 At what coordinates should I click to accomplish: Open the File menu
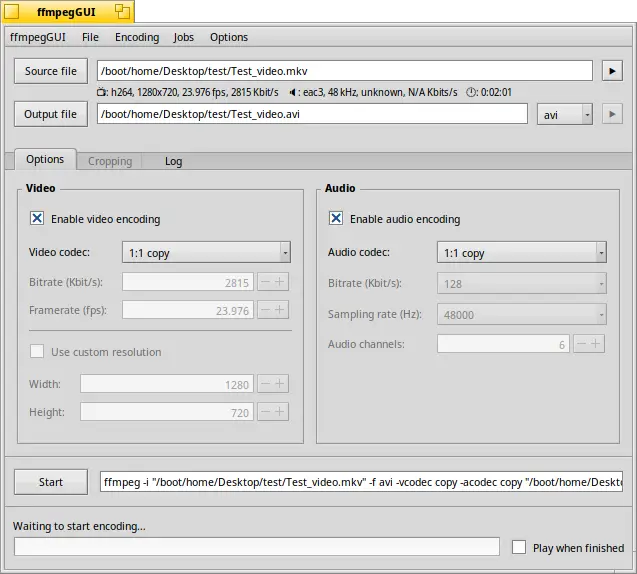tap(90, 37)
